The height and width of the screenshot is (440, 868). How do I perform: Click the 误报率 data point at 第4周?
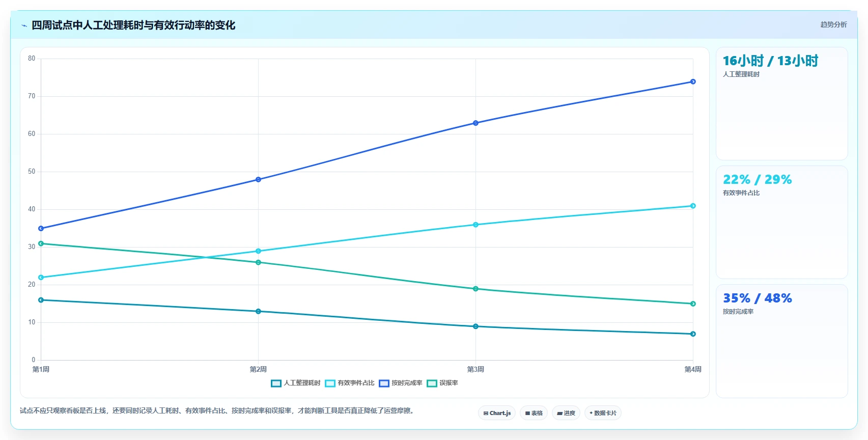pyautogui.click(x=693, y=304)
